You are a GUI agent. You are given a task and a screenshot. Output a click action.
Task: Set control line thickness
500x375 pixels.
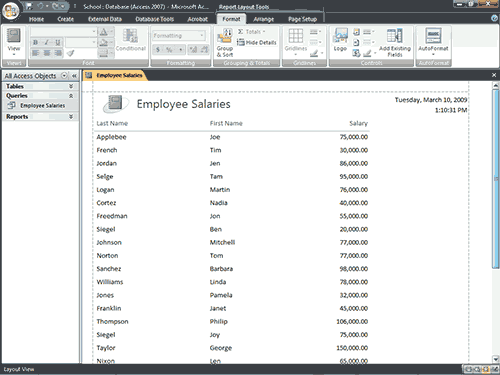(368, 32)
